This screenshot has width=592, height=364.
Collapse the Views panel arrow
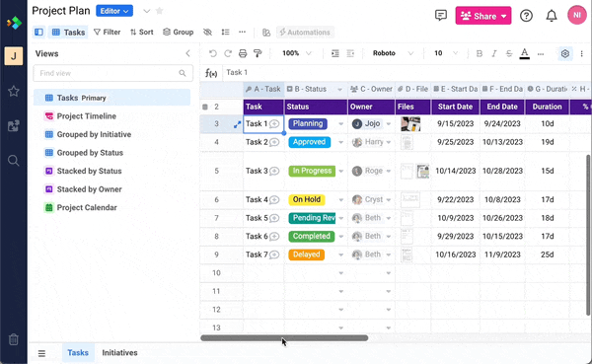tap(187, 53)
